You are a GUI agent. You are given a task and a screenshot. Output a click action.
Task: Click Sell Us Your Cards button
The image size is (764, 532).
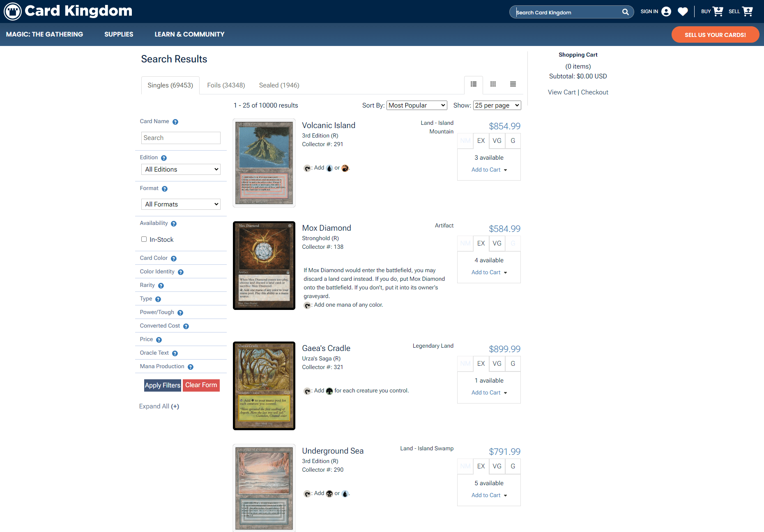715,35
